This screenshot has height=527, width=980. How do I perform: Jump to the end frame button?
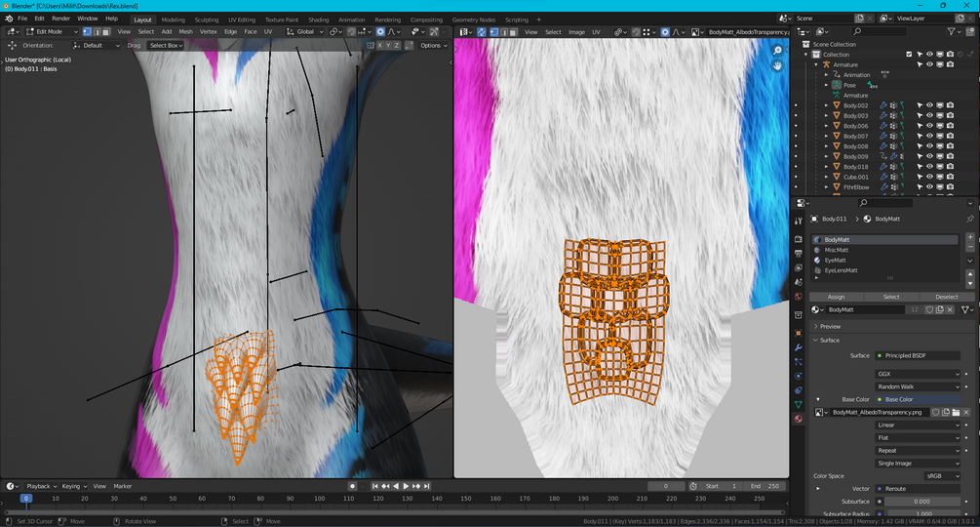[x=427, y=486]
